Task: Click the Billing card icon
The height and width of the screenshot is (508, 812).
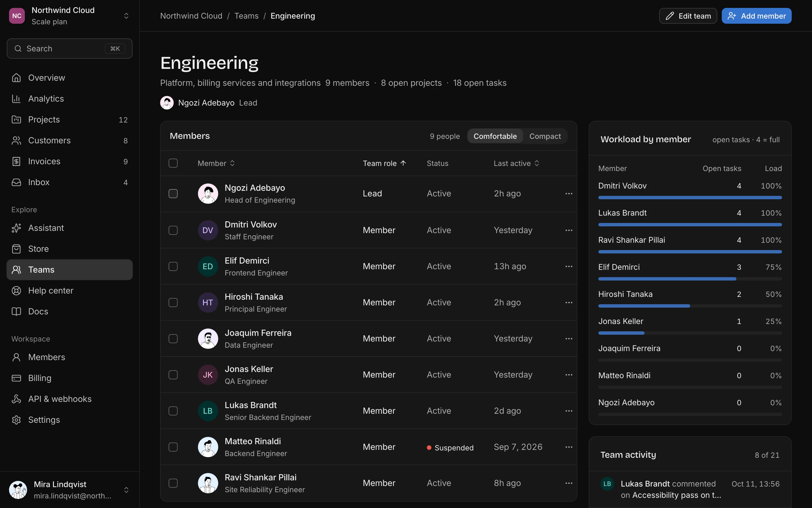Action: coord(16,378)
